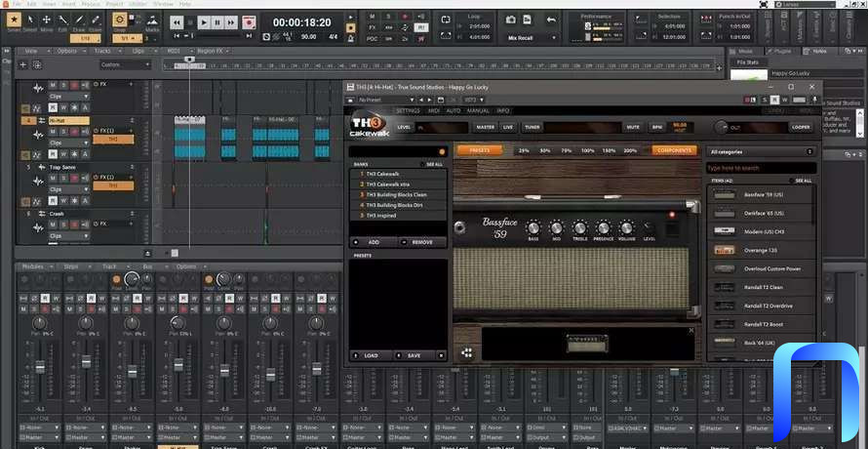
Task: Fast forward the transport
Action: click(x=231, y=22)
